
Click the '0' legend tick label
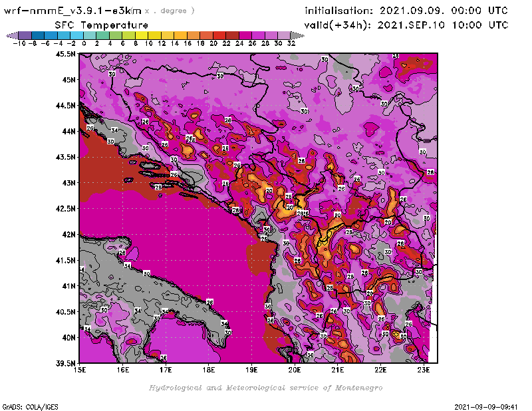coord(84,43)
